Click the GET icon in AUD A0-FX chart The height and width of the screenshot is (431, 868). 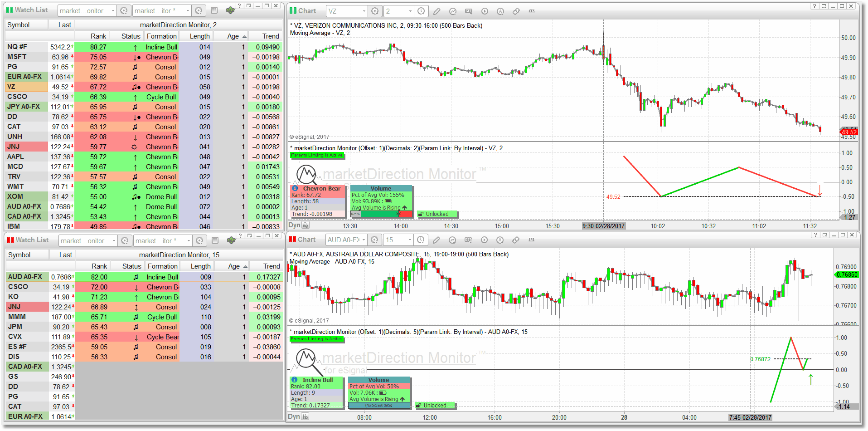[x=468, y=240]
